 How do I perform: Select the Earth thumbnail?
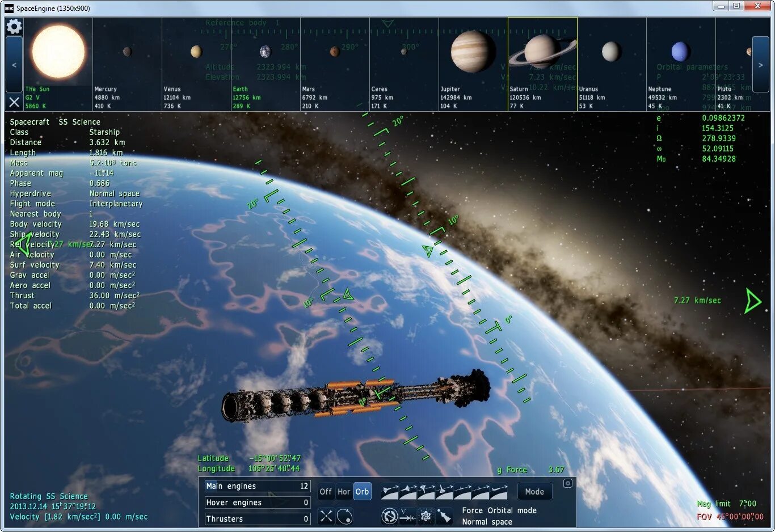click(266, 64)
